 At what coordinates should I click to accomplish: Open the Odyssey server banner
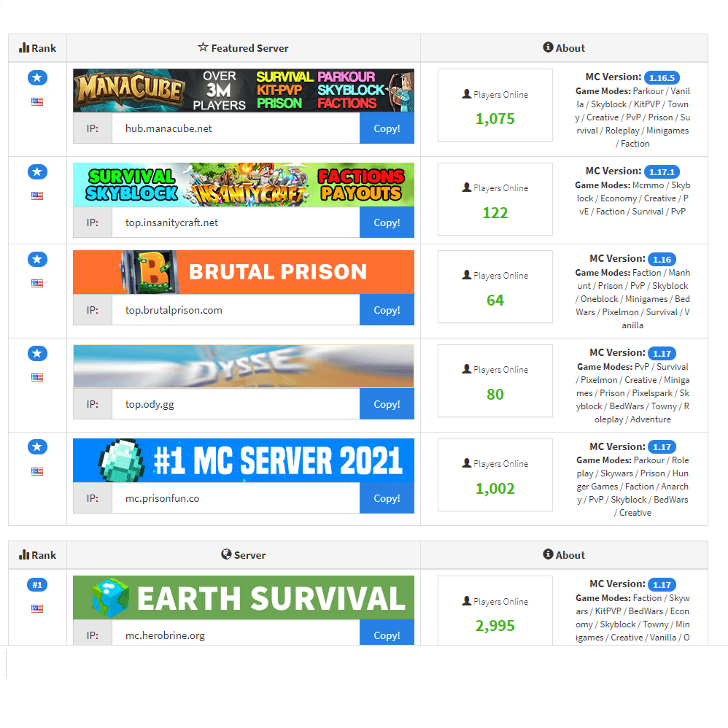click(244, 366)
